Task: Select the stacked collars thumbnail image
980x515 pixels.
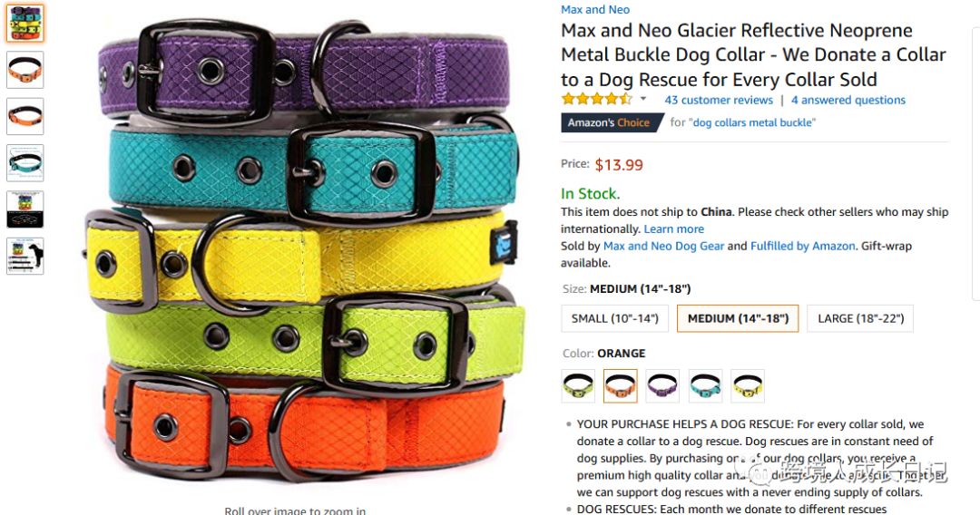Action: point(25,23)
